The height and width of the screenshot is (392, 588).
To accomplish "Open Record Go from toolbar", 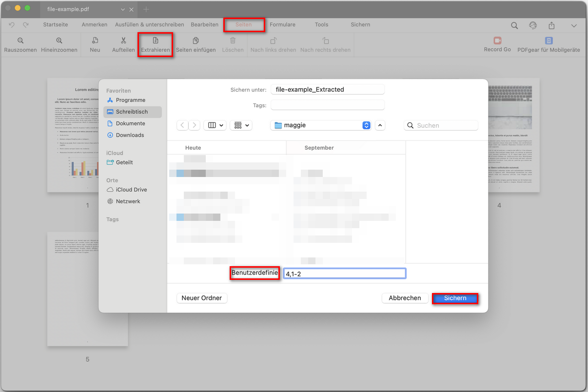I will [497, 41].
